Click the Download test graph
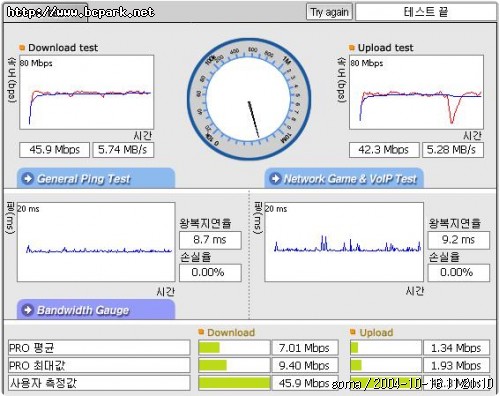 click(87, 92)
